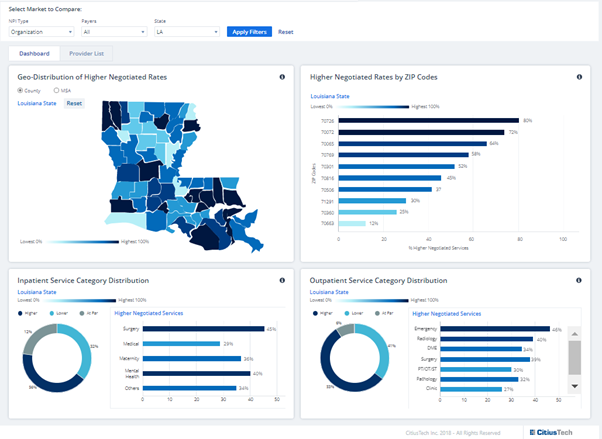Click Louisiana State link in Geo-Distribution panel

[37, 103]
